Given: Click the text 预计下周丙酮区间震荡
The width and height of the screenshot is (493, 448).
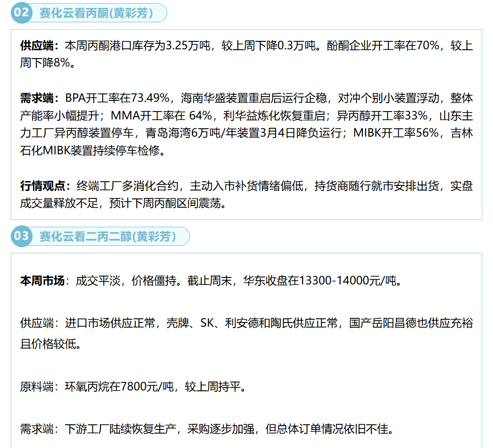Looking at the screenshot, I should click(x=165, y=204).
